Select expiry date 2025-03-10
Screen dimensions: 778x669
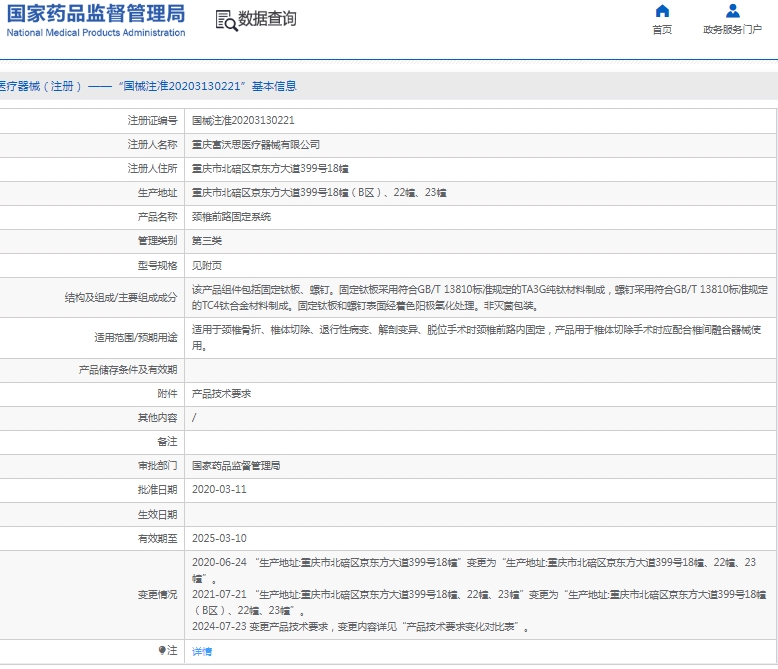tap(219, 538)
